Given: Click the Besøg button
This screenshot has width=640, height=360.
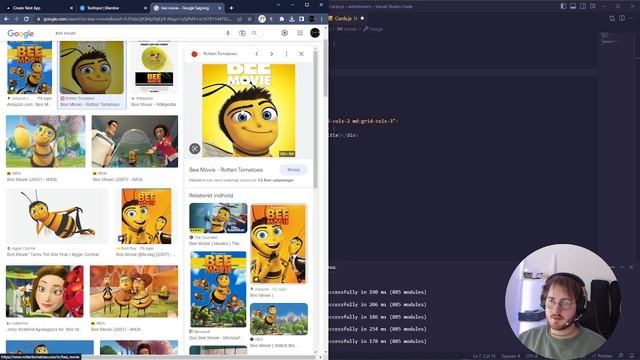Looking at the screenshot, I should pyautogui.click(x=293, y=170).
